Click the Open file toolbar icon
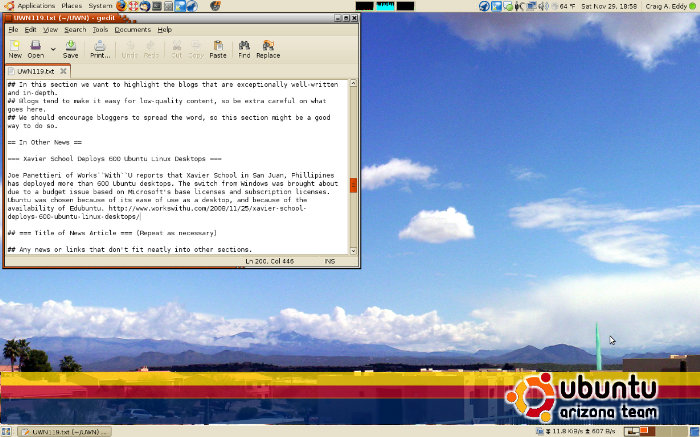Image resolution: width=700 pixels, height=437 pixels. pos(36,49)
